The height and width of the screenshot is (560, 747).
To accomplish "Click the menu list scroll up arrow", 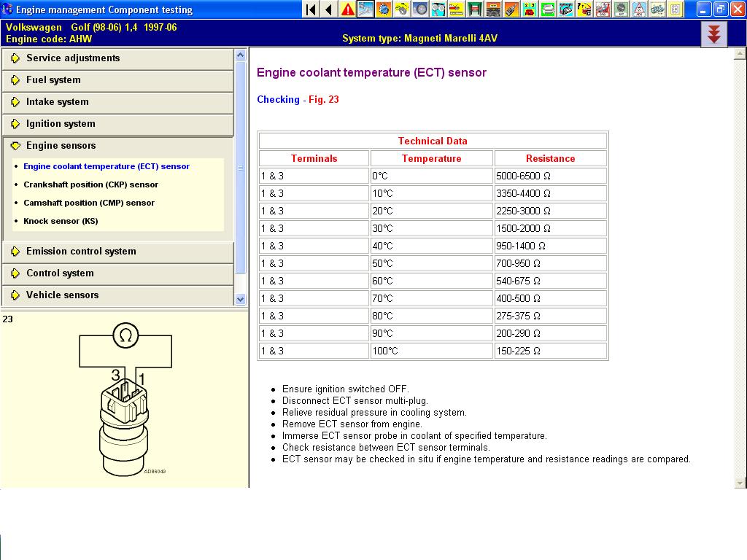I will pos(241,55).
